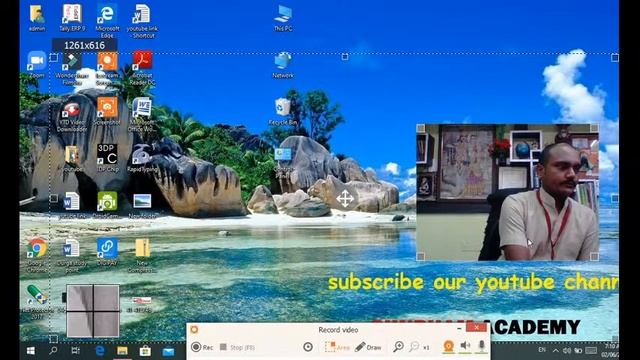Open Acrobat Reader DC desktop shortcut

142,68
